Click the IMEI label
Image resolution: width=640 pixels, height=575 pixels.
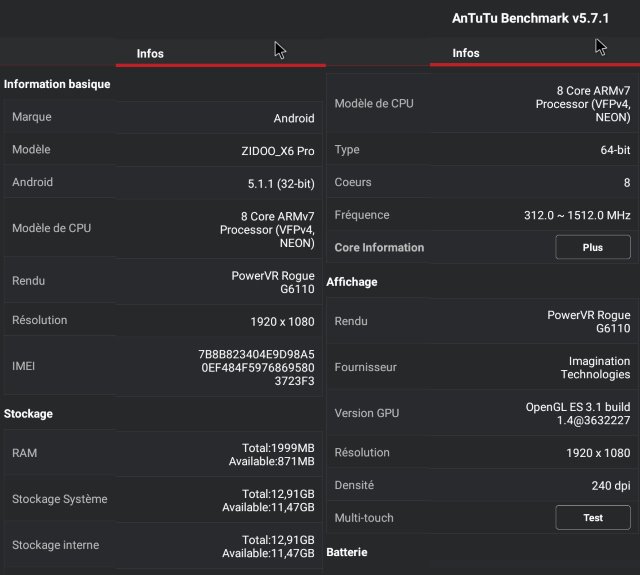coord(23,366)
